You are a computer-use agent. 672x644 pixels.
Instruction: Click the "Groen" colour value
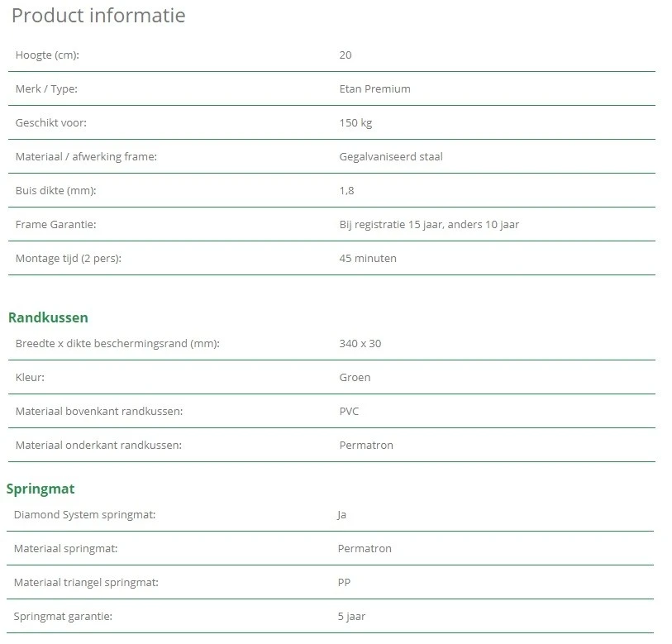coord(355,378)
